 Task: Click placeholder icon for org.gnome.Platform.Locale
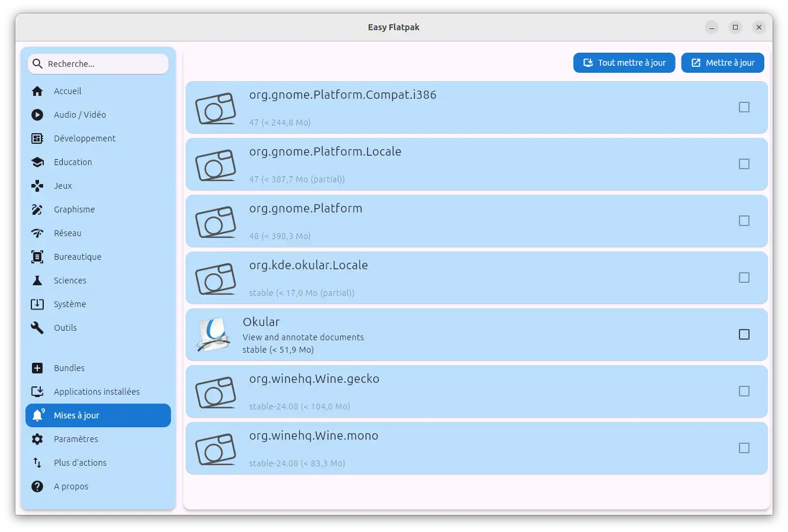click(x=215, y=165)
